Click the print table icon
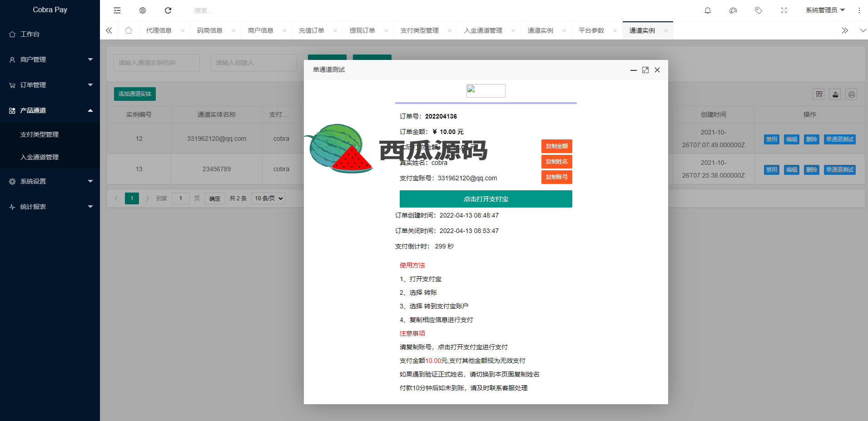Viewport: 868px width, 421px height. point(852,94)
